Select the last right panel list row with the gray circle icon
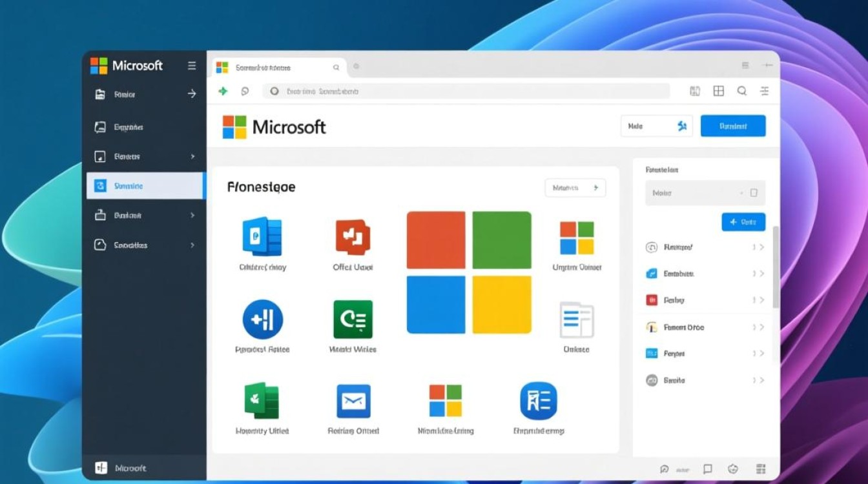Screen dimensions: 868x484 click(705, 381)
